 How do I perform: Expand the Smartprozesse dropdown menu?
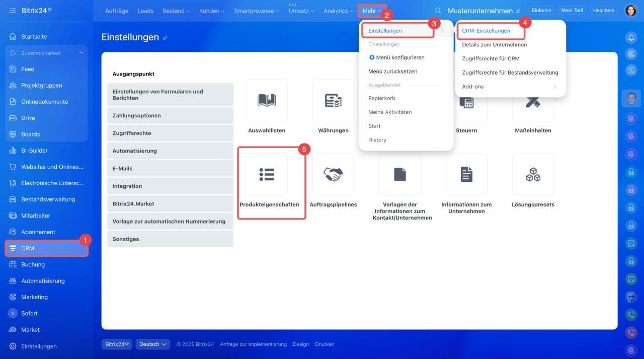coord(257,11)
